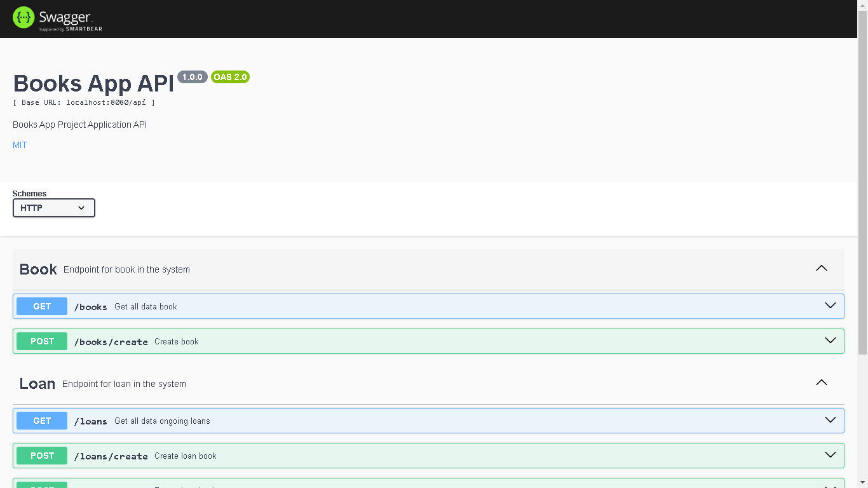Open the HTTP schemes dropdown
Screen dimensions: 868x488
[54, 208]
